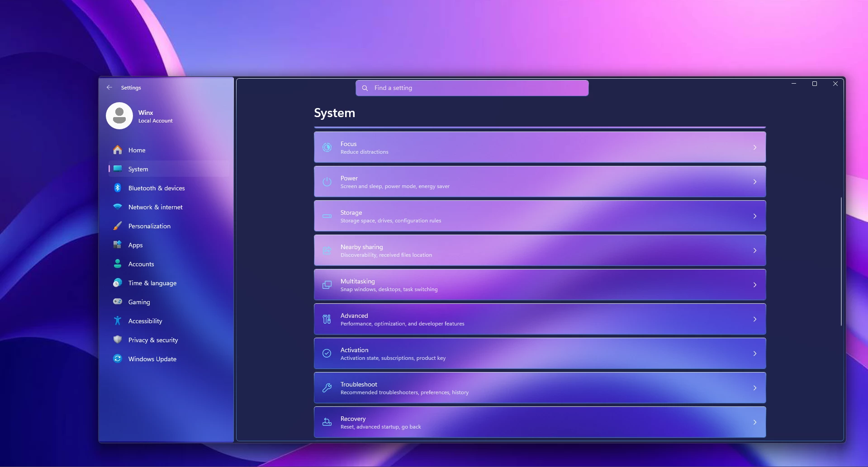
Task: Click the Personalization paintbrush icon
Action: 118,226
